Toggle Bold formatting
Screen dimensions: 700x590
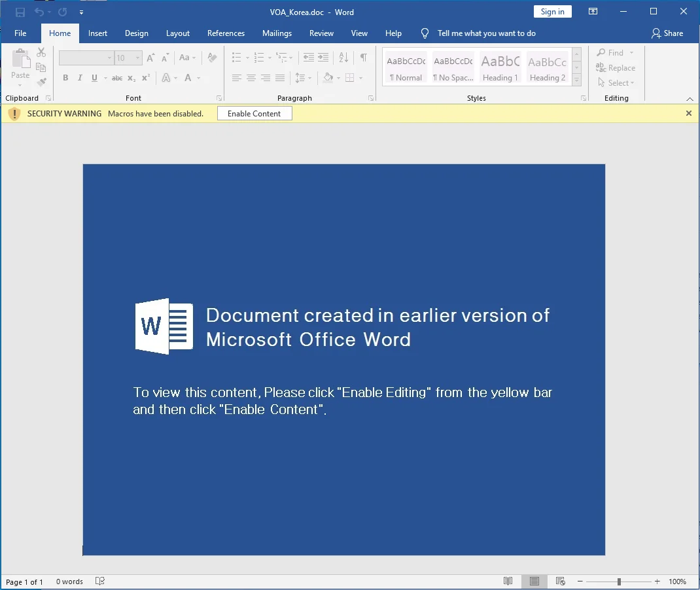point(65,78)
